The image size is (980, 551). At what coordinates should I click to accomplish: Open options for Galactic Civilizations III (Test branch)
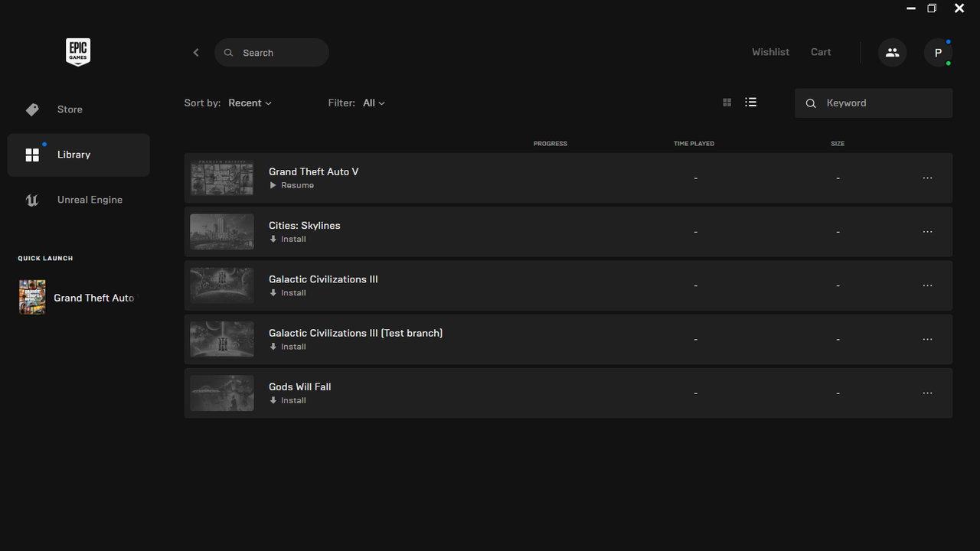pos(927,339)
